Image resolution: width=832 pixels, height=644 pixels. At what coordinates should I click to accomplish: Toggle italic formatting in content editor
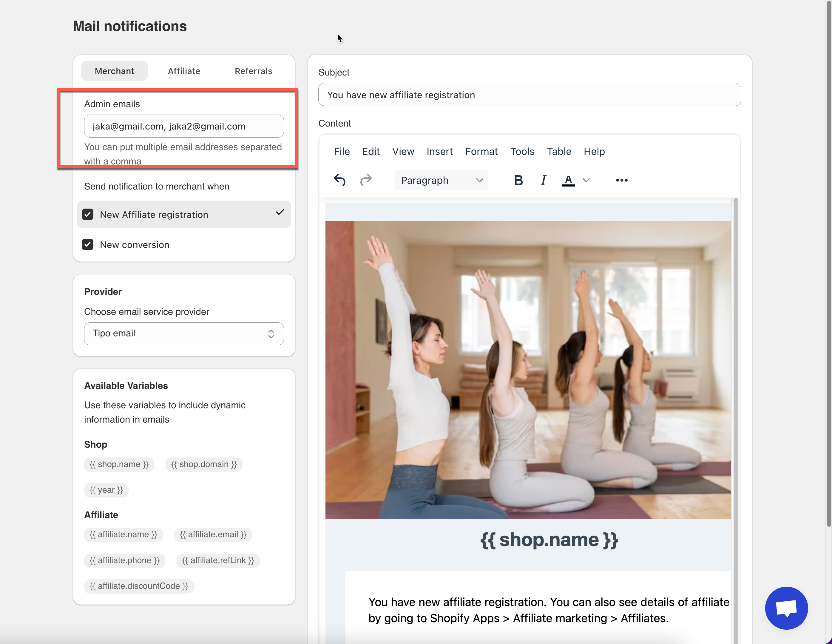(x=543, y=180)
